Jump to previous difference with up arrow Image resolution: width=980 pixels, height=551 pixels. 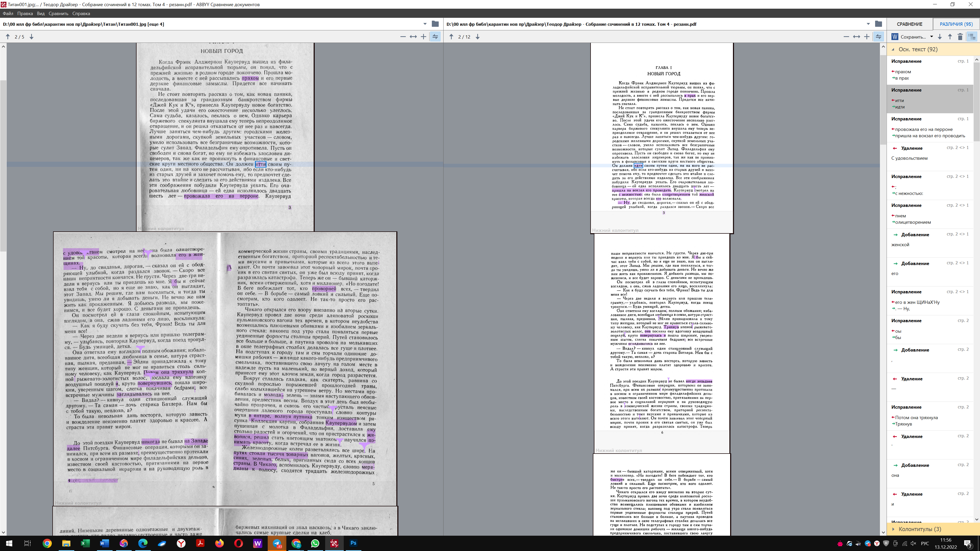coord(950,36)
